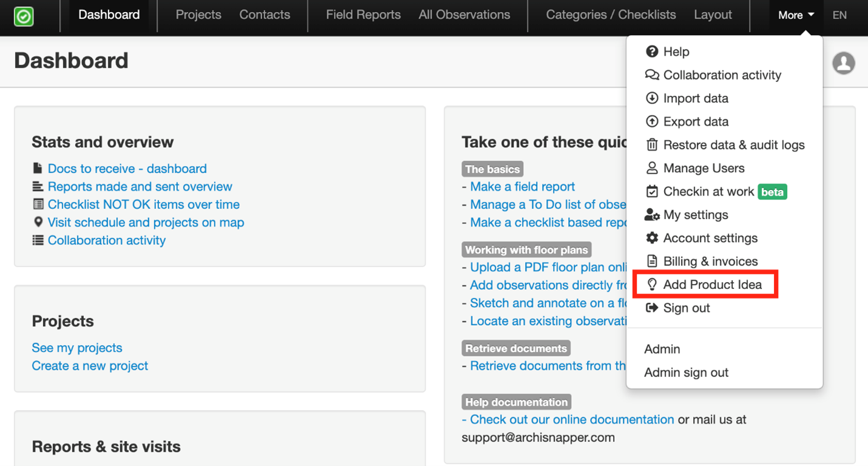Collapse the More dropdown menu
The height and width of the screenshot is (466, 868).
(x=796, y=15)
